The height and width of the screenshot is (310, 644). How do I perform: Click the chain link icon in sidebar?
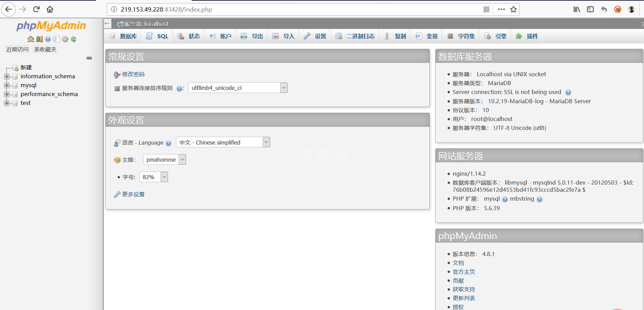[x=89, y=58]
